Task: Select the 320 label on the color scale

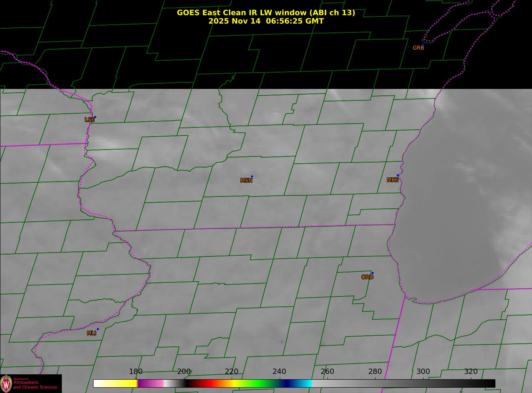Action: [x=471, y=372]
